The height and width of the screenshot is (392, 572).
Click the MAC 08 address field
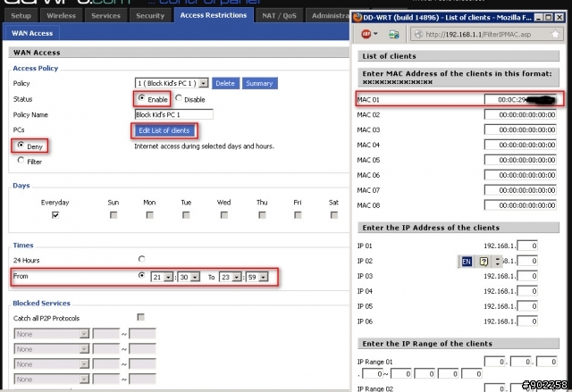pos(520,205)
